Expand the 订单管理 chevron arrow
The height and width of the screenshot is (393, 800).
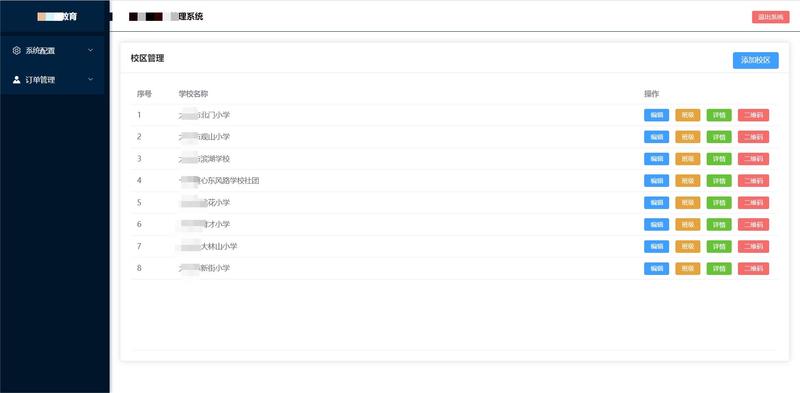[x=90, y=80]
